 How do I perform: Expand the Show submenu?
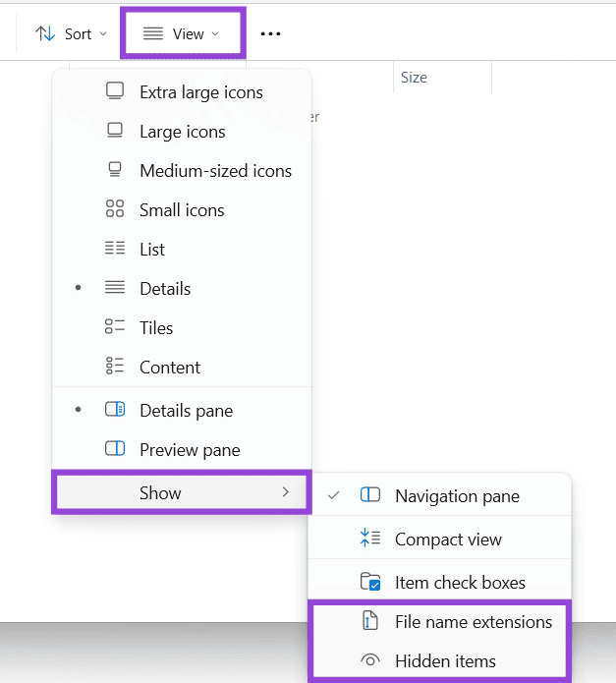pyautogui.click(x=182, y=492)
